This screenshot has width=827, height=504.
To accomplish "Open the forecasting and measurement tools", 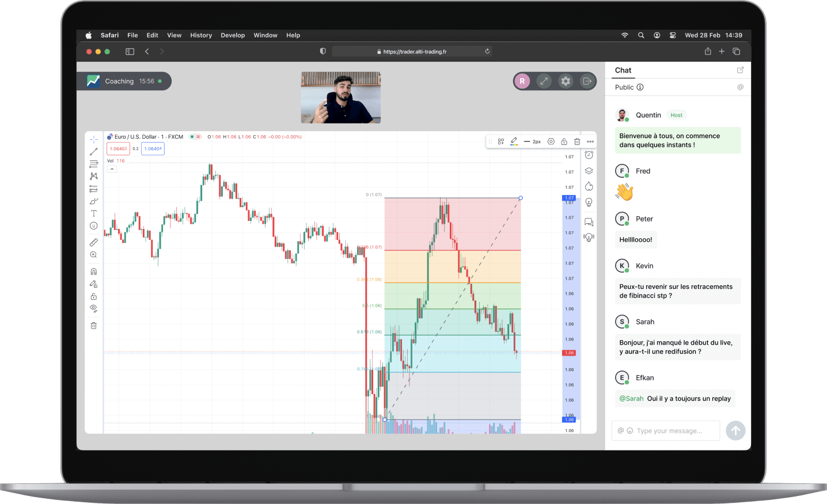I will point(93,189).
